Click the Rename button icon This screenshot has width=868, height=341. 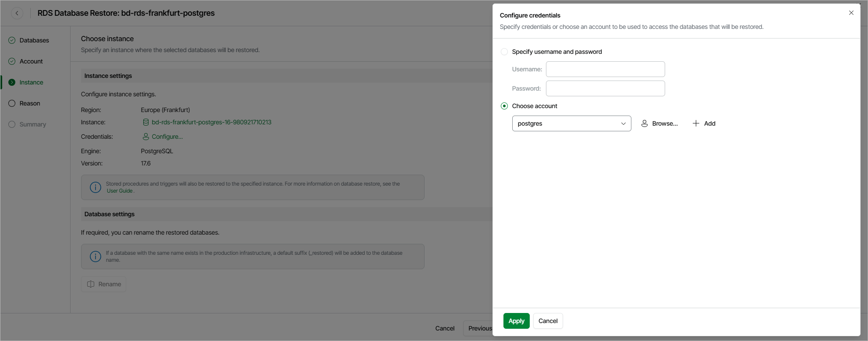tap(91, 284)
